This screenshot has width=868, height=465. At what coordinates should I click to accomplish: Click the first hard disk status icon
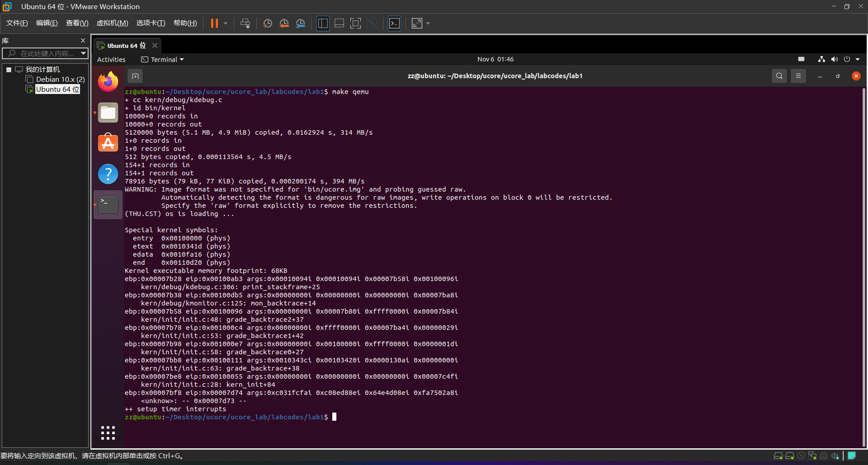pyautogui.click(x=778, y=456)
